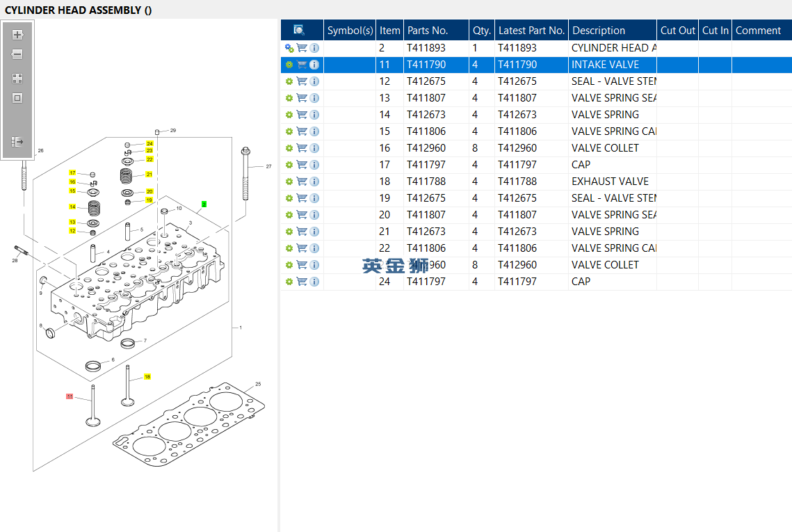
Task: Open info for EXHAUST VALVE row
Action: [x=314, y=182]
